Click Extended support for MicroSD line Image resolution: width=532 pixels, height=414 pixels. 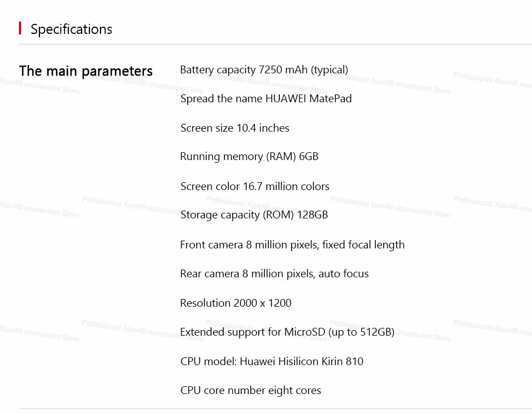point(287,332)
